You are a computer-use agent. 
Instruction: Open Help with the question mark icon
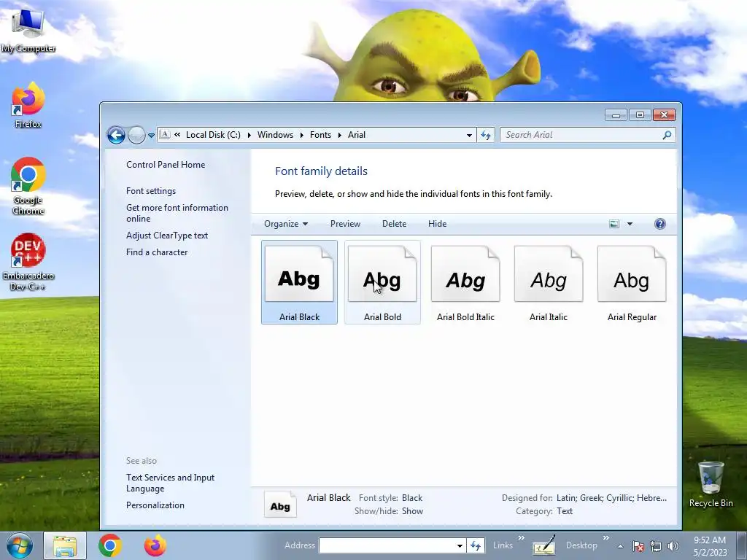tap(659, 224)
